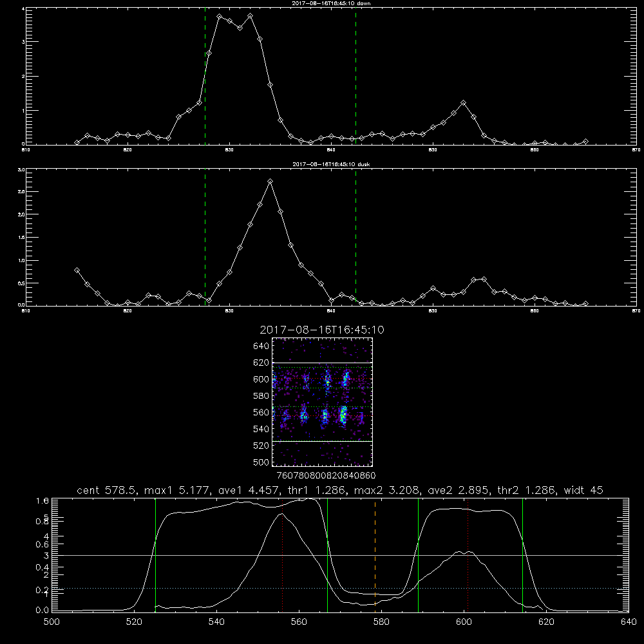Click the dawn plot title text
This screenshot has height=644, width=644.
[331, 3]
